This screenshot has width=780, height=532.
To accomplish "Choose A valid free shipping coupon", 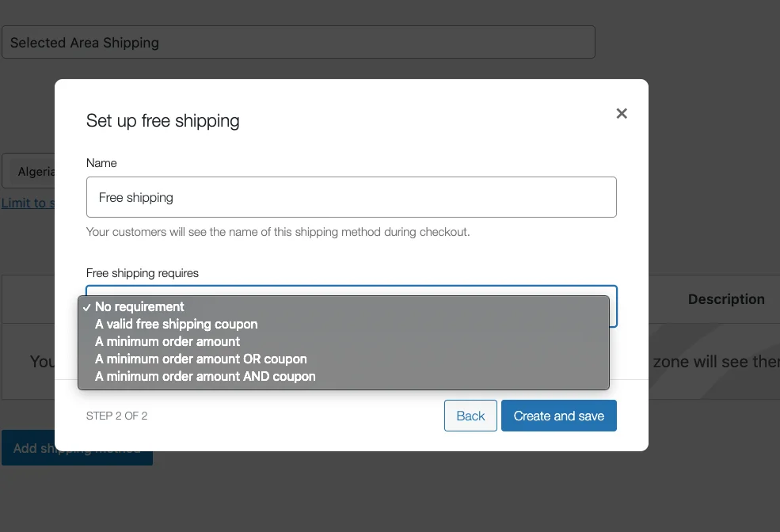I will tap(176, 324).
